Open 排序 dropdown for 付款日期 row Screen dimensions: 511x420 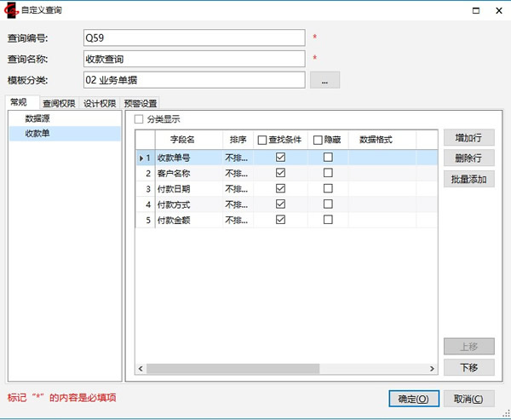pos(237,188)
